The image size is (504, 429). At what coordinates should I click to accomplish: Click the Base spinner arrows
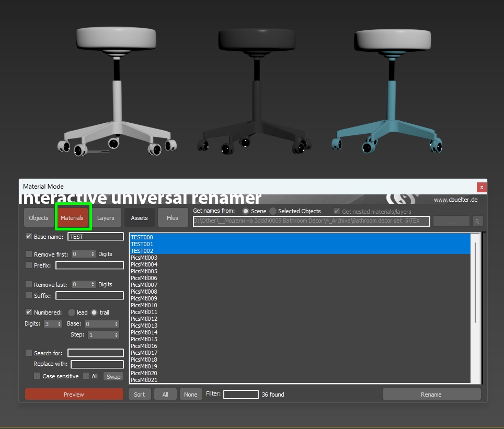(117, 323)
